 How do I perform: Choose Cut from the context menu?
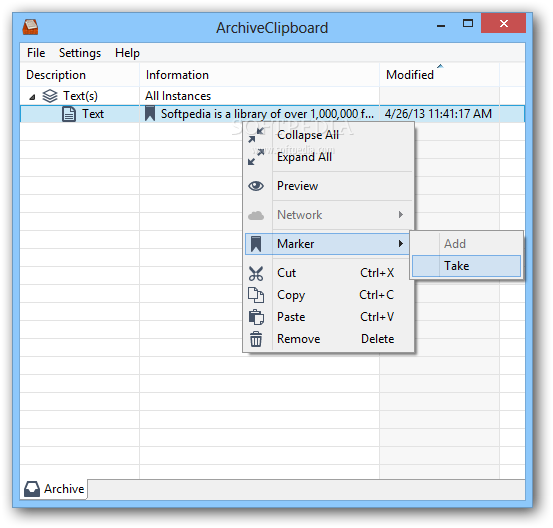(328, 273)
